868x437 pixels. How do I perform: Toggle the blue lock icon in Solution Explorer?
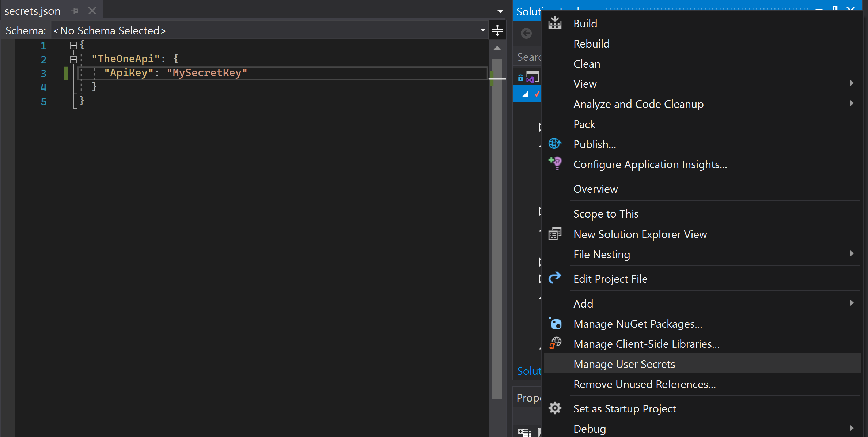pyautogui.click(x=520, y=77)
